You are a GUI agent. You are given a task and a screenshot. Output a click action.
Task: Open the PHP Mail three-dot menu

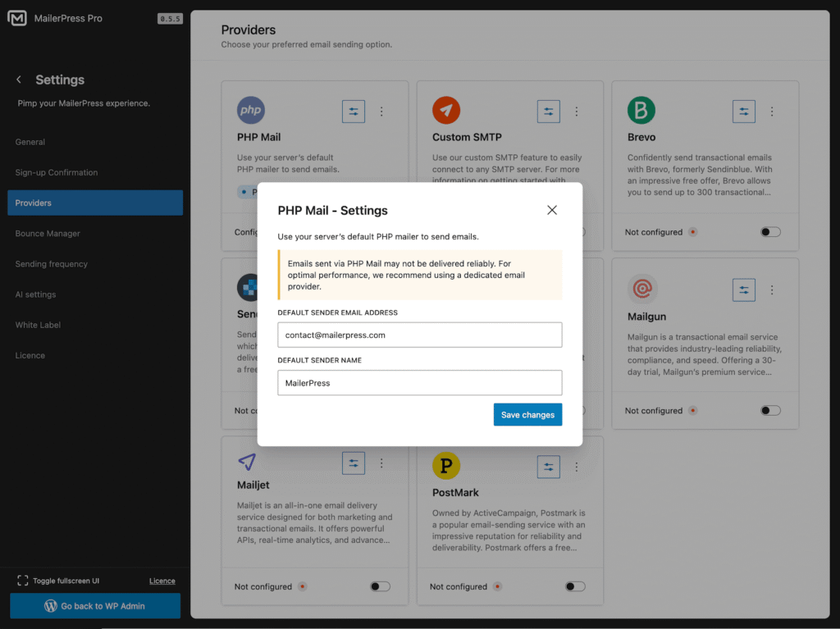pyautogui.click(x=381, y=111)
